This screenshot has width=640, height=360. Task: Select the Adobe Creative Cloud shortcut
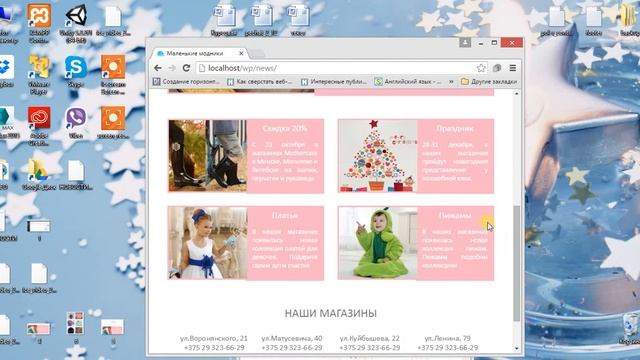(x=39, y=126)
